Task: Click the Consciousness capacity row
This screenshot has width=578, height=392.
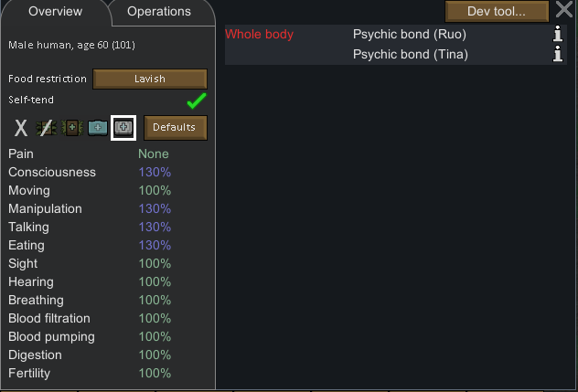Action: (90, 172)
